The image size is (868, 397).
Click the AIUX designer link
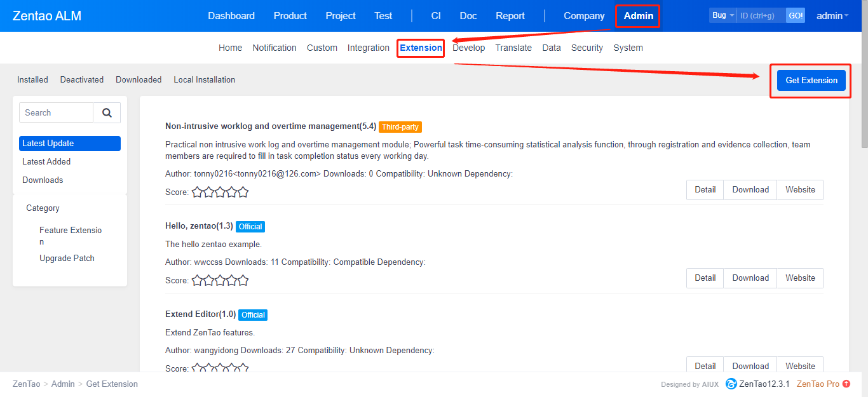pos(710,384)
